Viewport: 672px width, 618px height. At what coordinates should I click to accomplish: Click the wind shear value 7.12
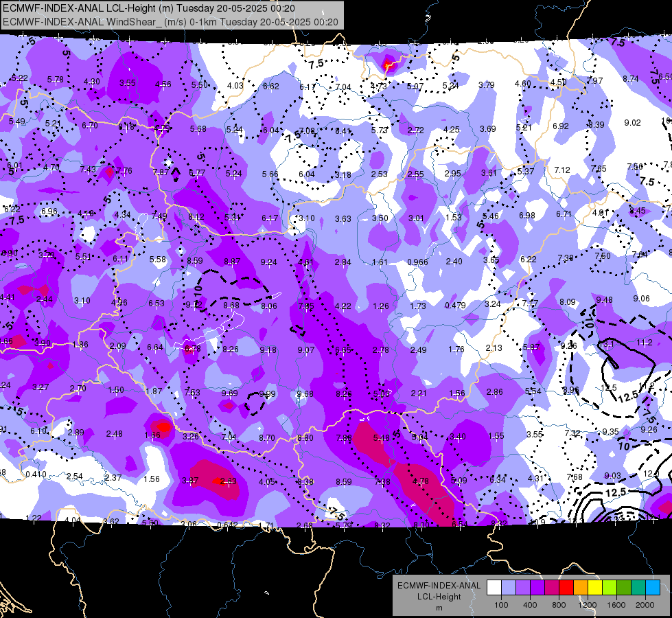[562, 170]
